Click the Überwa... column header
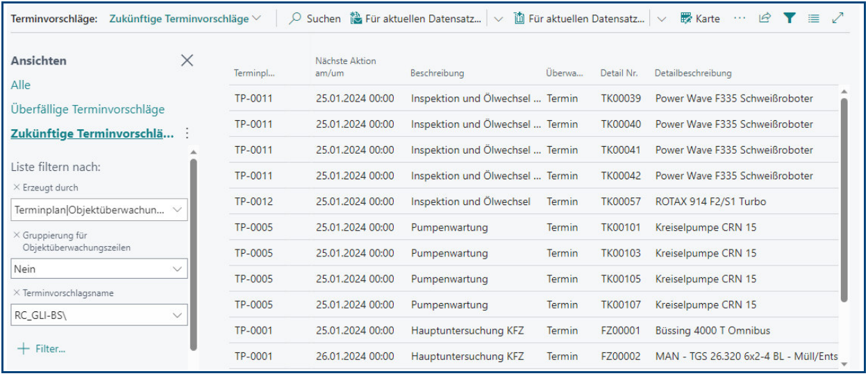This screenshot has width=868, height=376. coord(565,73)
